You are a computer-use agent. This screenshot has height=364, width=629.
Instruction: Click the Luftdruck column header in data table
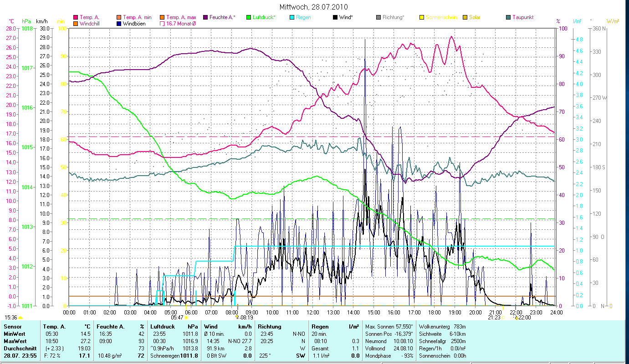(162, 326)
